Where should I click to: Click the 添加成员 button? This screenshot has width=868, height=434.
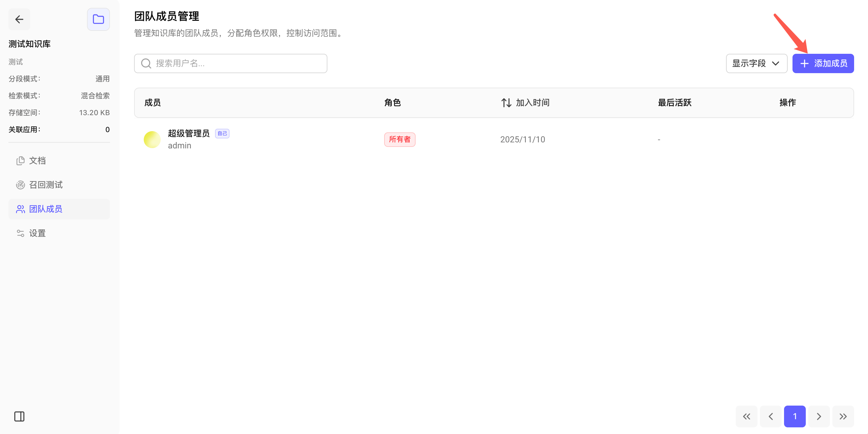point(823,63)
